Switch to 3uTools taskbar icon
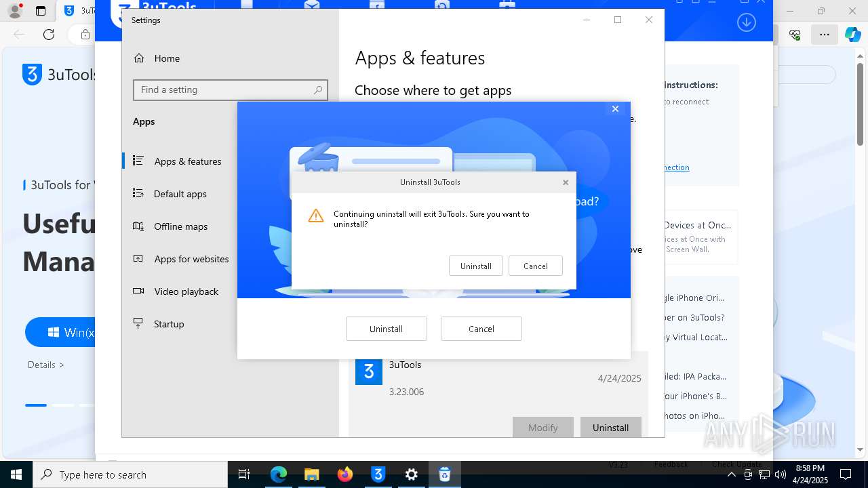The width and height of the screenshot is (868, 488). 378,474
